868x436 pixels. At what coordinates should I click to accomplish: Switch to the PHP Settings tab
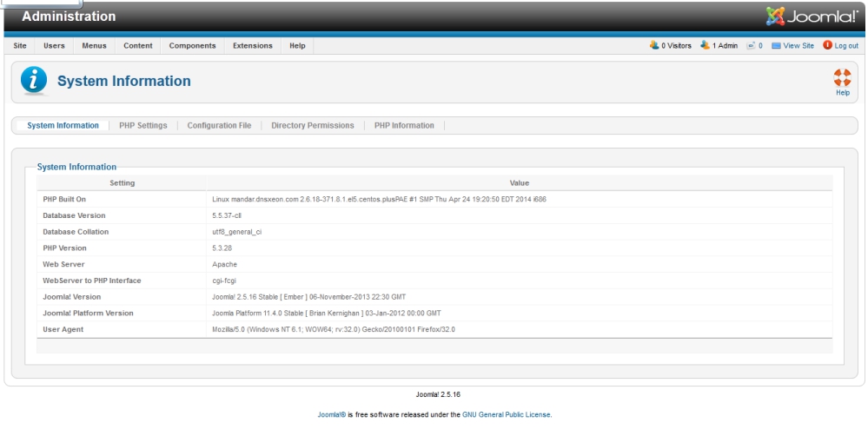(142, 126)
